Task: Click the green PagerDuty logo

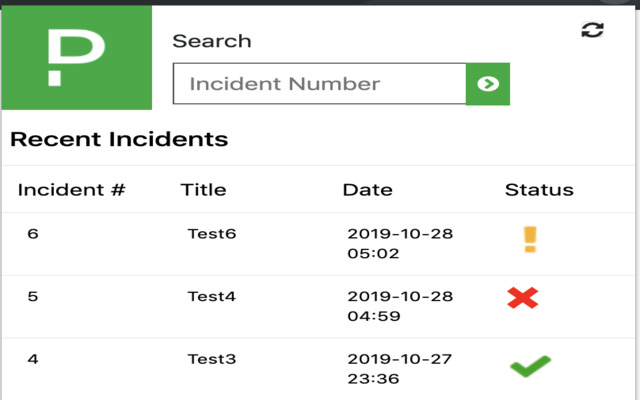Action: tap(76, 57)
